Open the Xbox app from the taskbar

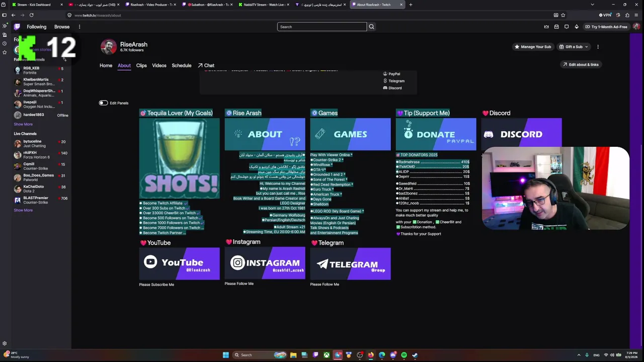coord(327,355)
